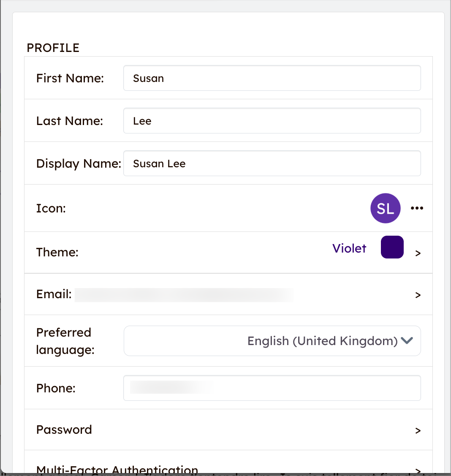The width and height of the screenshot is (451, 476).
Task: Open the icon options ellipsis menu
Action: coord(417,208)
